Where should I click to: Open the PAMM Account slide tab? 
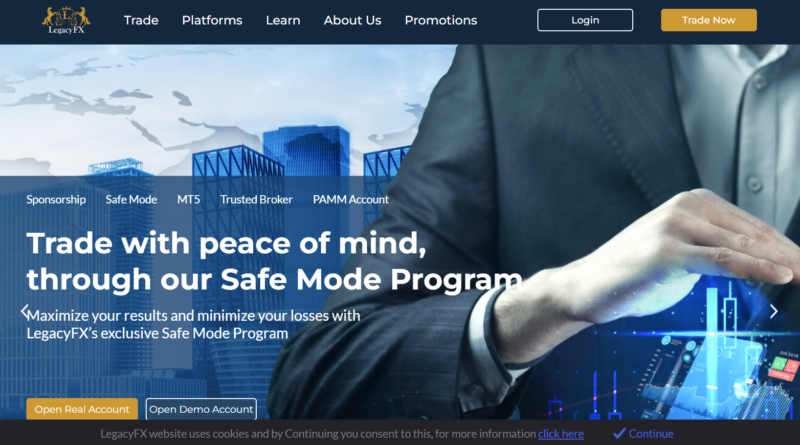[x=351, y=200]
